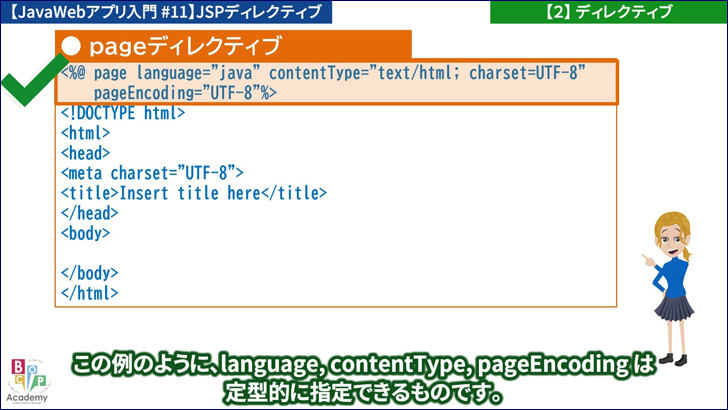Select the green 【2】ディレクティブ section label
The height and width of the screenshot is (410, 728).
pyautogui.click(x=609, y=12)
